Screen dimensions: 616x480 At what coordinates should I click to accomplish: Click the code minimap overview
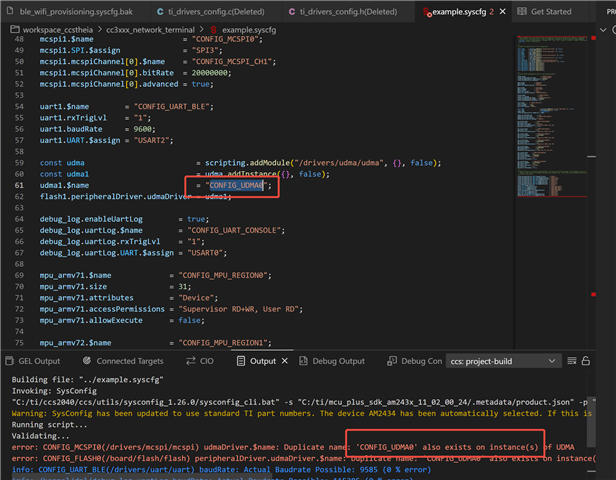pos(552,116)
